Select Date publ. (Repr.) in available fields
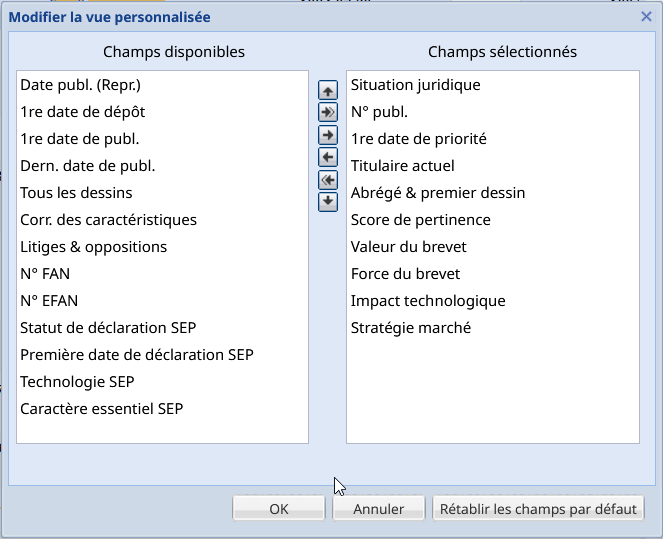Screen dimensions: 663x539 tap(81, 85)
